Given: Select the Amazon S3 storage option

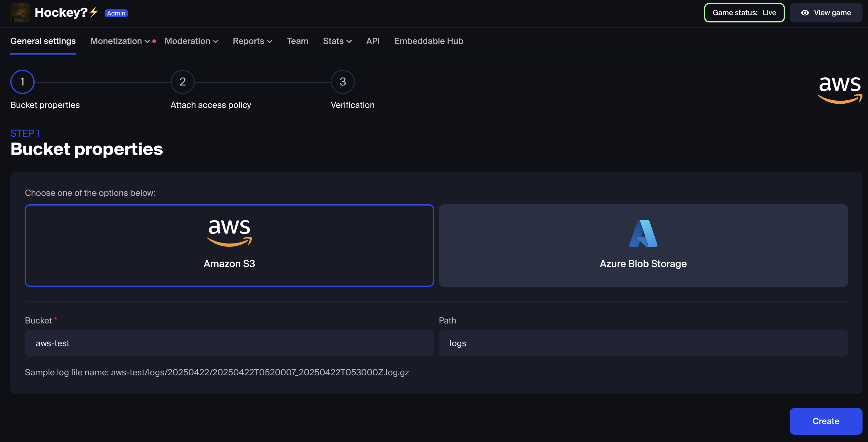Looking at the screenshot, I should [x=229, y=246].
